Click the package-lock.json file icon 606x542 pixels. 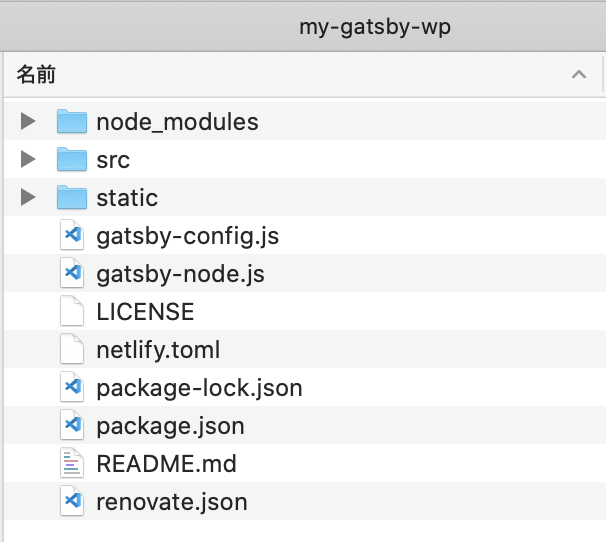pyautogui.click(x=72, y=388)
